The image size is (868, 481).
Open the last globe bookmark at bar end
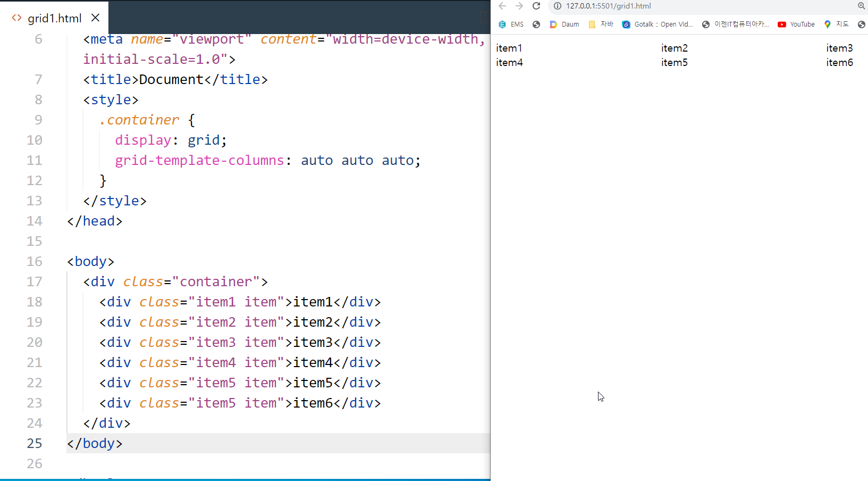tap(862, 24)
